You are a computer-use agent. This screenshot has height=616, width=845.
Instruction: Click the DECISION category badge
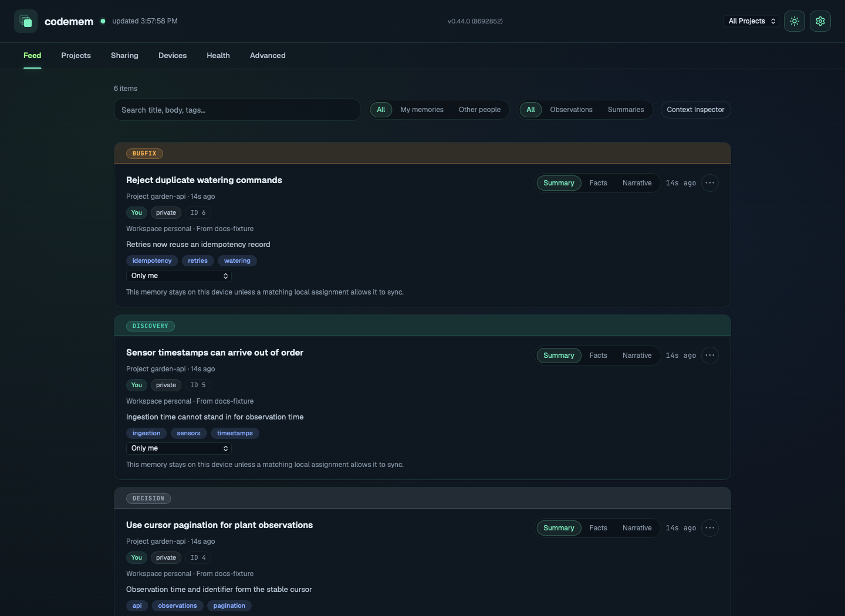(x=148, y=499)
